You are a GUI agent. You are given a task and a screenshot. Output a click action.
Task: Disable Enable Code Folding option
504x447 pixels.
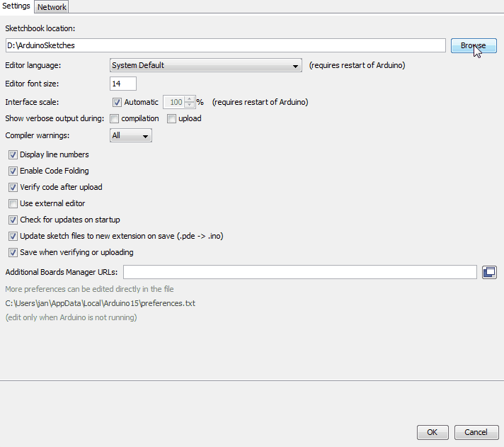(x=13, y=171)
